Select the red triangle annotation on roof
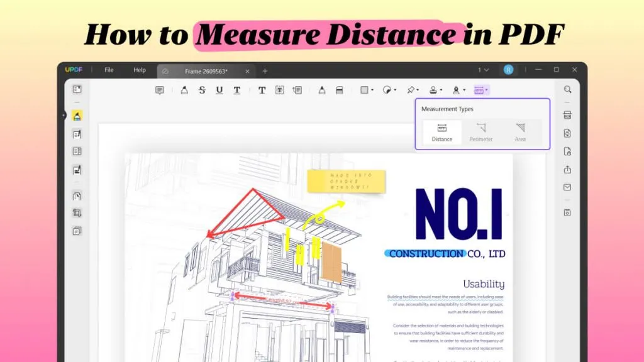 click(x=247, y=214)
